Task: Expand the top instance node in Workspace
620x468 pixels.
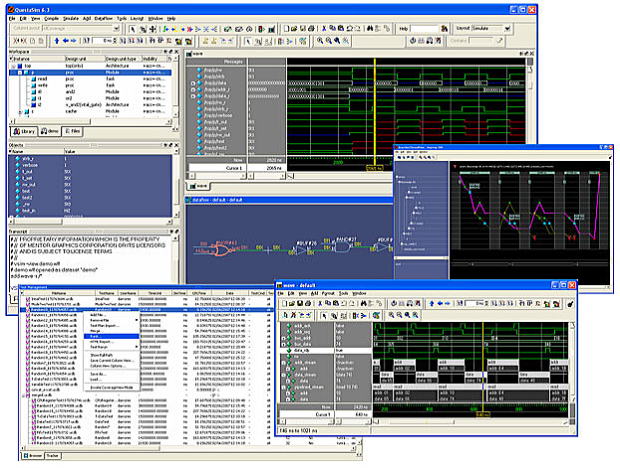Action: point(13,66)
